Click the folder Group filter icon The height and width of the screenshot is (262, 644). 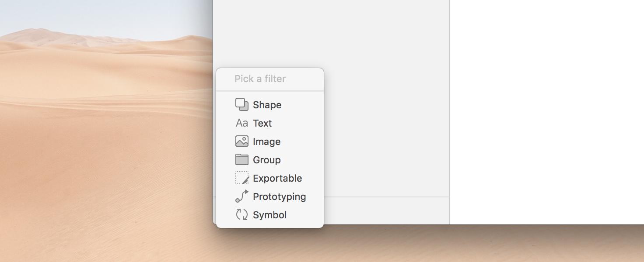pyautogui.click(x=242, y=160)
